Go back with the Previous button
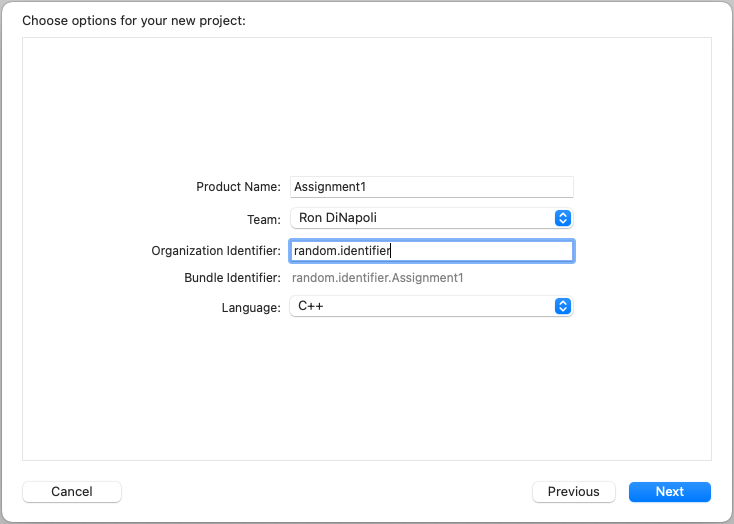 (573, 492)
